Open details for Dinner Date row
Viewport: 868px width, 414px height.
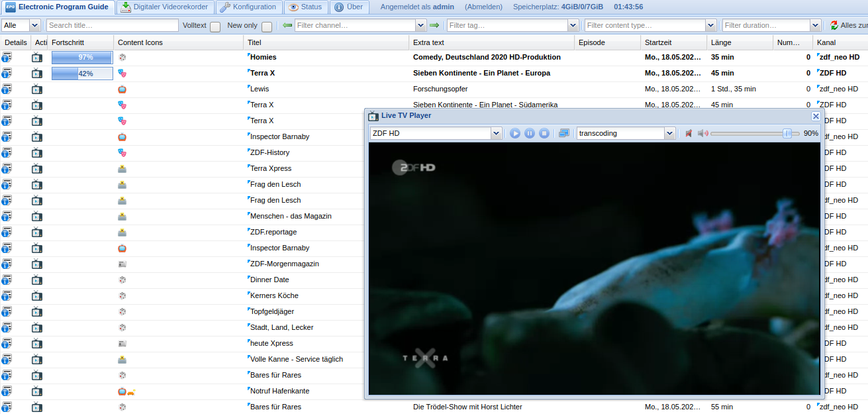7,280
